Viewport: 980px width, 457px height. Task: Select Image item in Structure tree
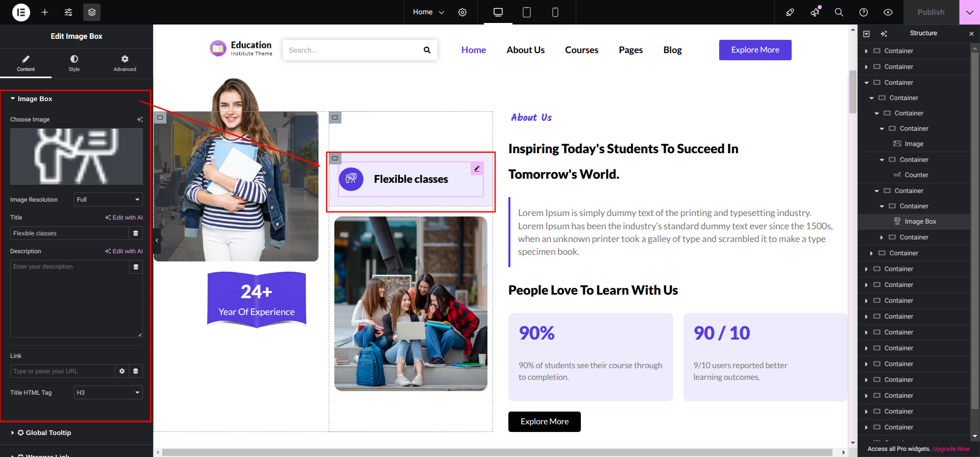click(x=914, y=144)
